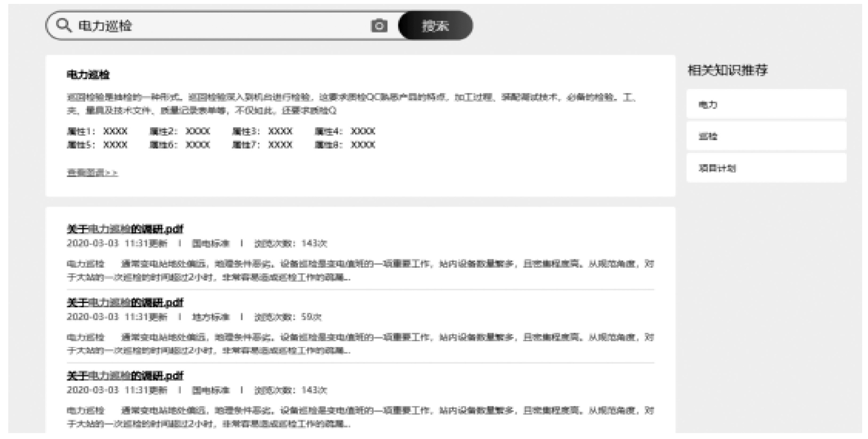Image resolution: width=868 pixels, height=439 pixels.
Task: Click 国电标准 tag on the third result
Action: pyautogui.click(x=211, y=390)
